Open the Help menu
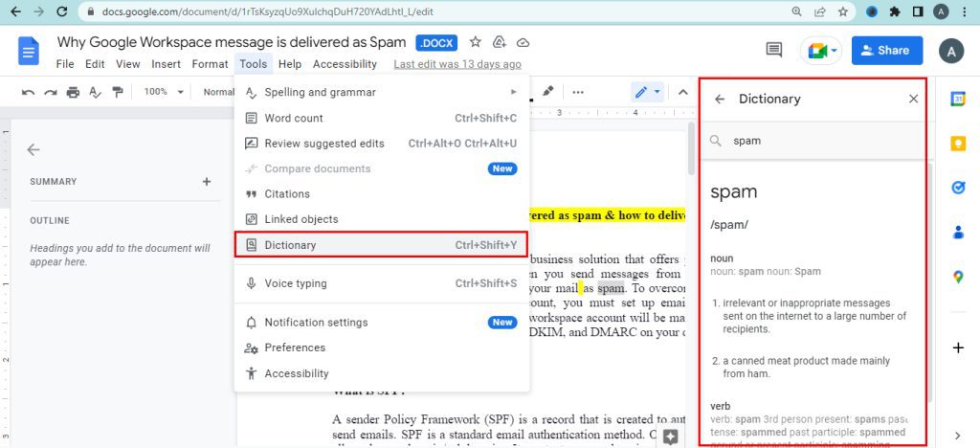 (290, 64)
